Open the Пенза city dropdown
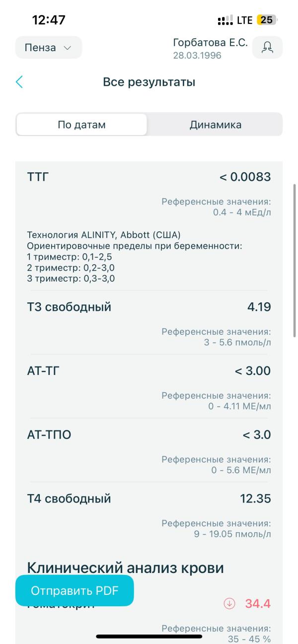 point(49,48)
